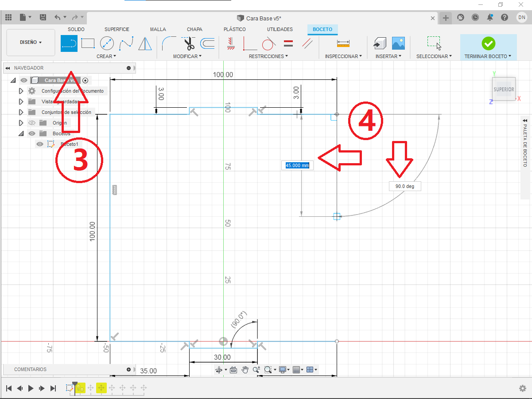Click the 90.0 deg angle input field
532x399 pixels.
click(x=405, y=186)
